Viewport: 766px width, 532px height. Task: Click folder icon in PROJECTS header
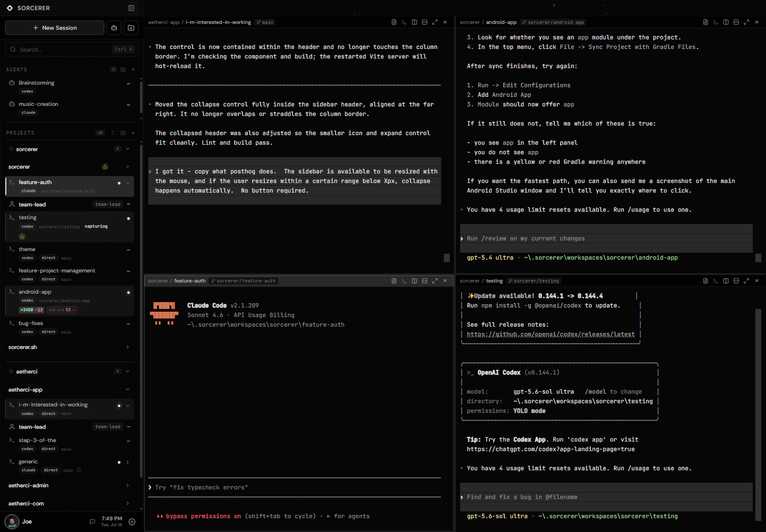pyautogui.click(x=123, y=133)
